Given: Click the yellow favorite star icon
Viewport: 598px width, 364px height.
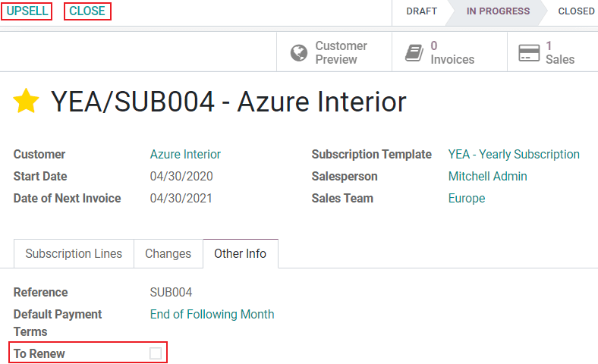Looking at the screenshot, I should 27,102.
